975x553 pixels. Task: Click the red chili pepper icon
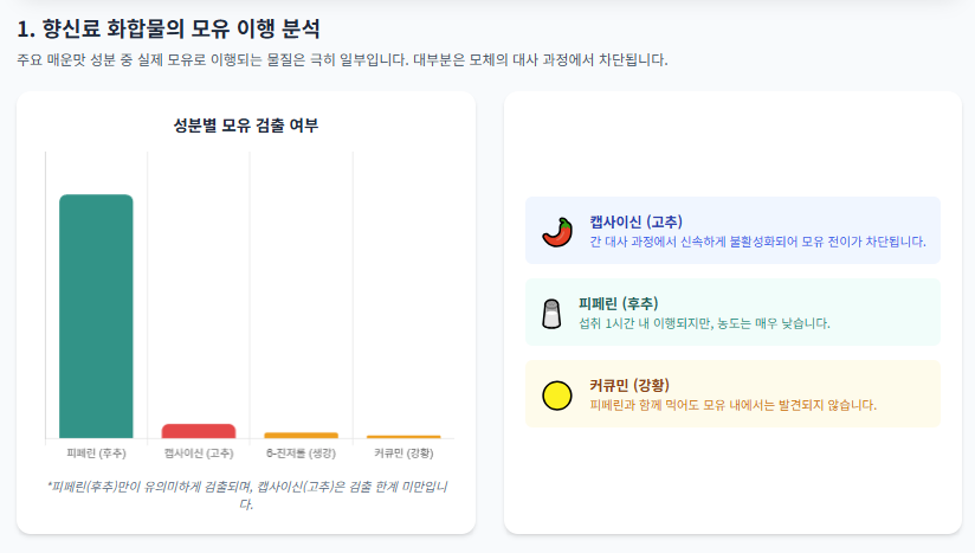557,232
